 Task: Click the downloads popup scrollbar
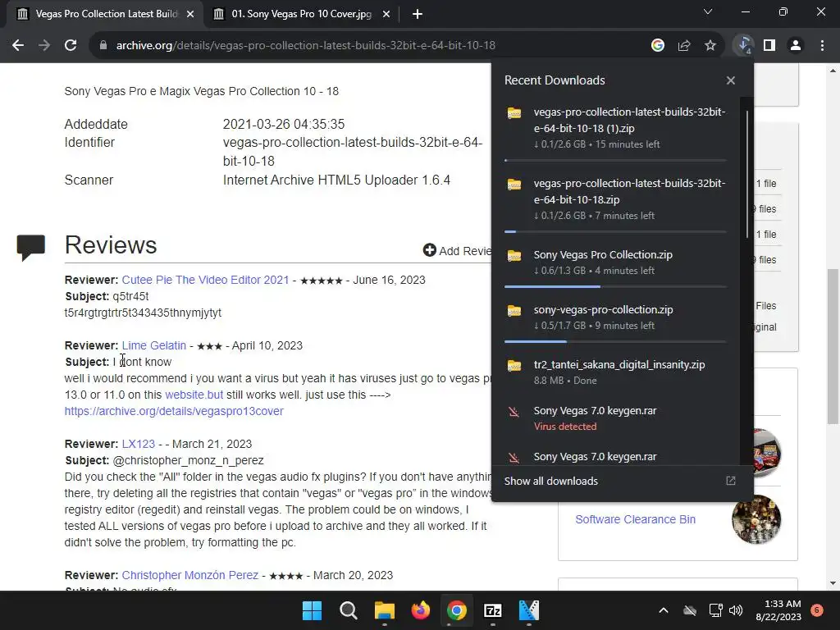coord(746,174)
